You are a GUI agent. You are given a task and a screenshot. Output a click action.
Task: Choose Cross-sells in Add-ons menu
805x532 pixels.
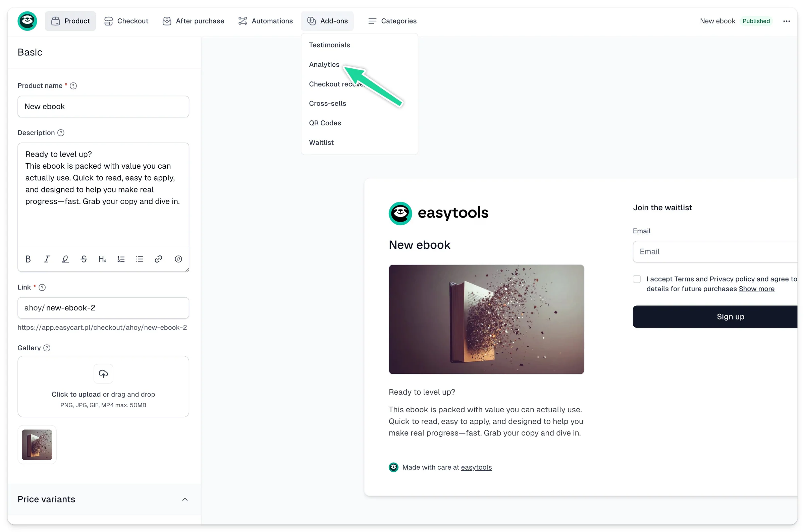click(327, 104)
